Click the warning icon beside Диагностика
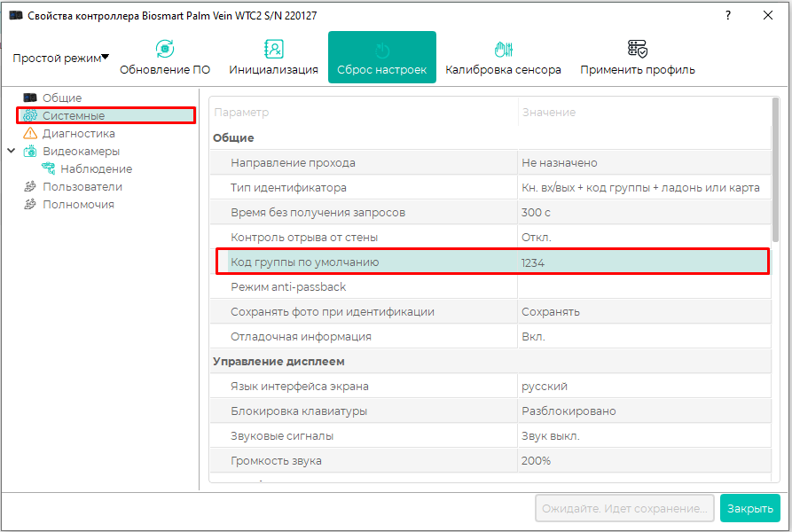Viewport: 792px width, 532px height. 30,133
